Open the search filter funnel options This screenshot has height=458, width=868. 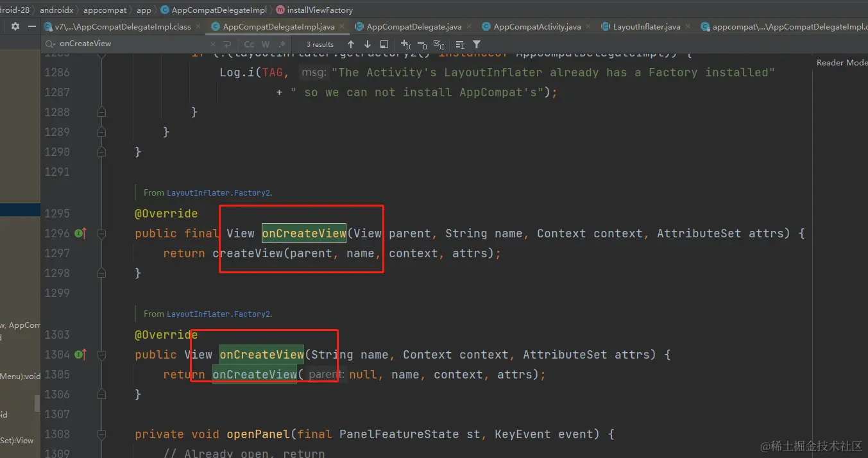(x=477, y=44)
